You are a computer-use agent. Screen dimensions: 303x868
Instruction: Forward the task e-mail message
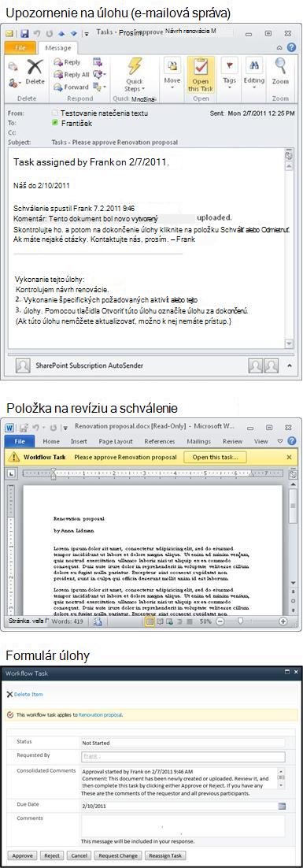71,87
